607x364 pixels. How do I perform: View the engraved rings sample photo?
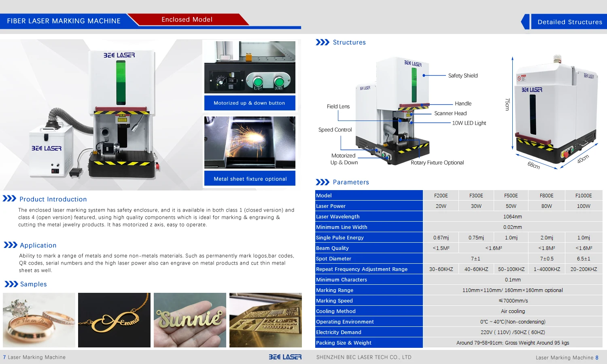(39, 320)
